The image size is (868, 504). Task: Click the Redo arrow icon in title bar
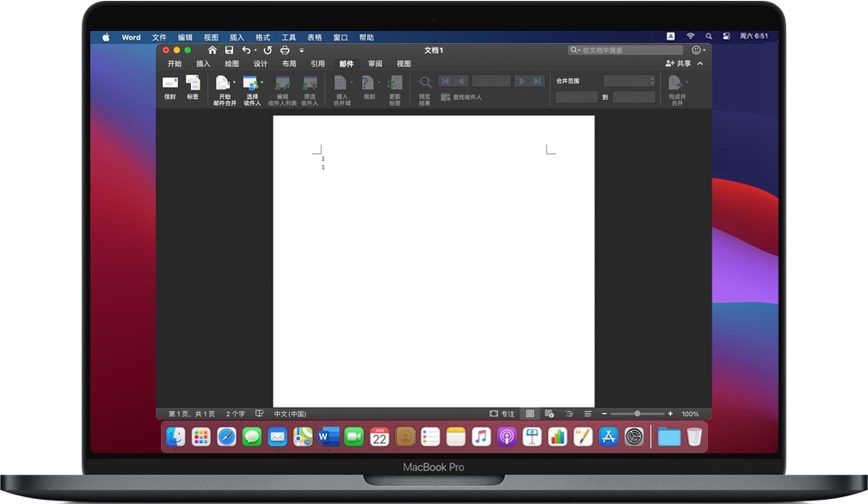point(268,51)
